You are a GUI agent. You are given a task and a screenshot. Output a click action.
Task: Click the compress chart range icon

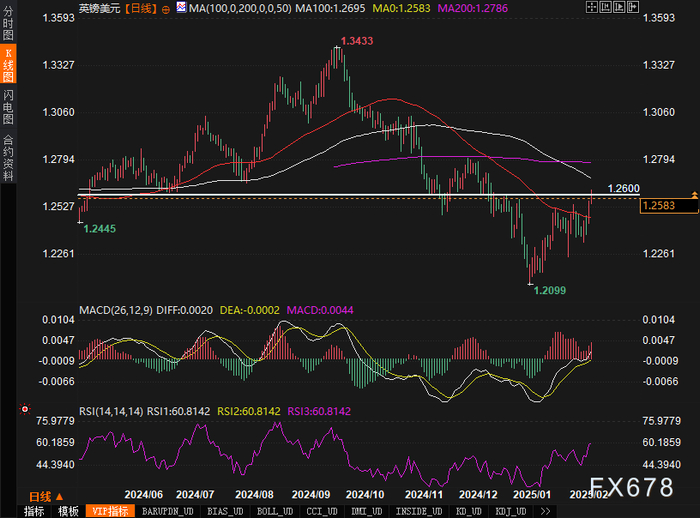[605, 7]
